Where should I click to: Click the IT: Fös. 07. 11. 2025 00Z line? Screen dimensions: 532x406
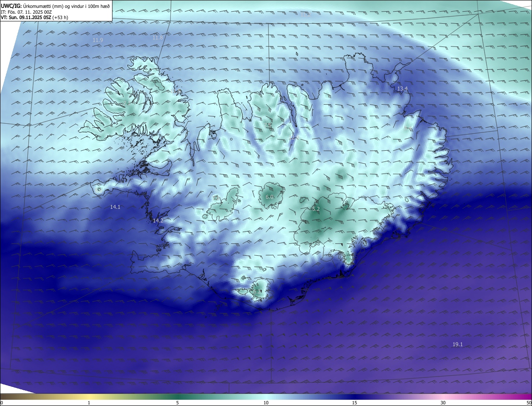[26, 12]
